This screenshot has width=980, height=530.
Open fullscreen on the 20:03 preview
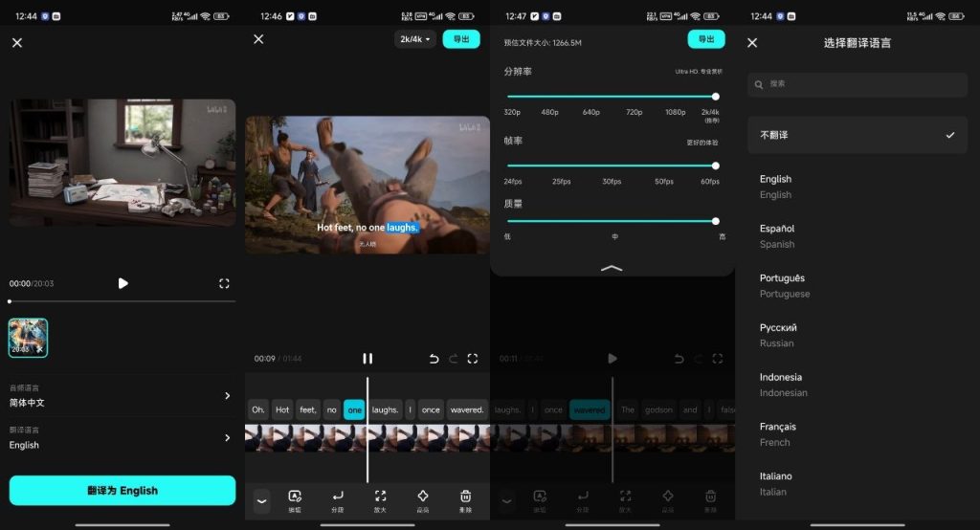tap(224, 283)
